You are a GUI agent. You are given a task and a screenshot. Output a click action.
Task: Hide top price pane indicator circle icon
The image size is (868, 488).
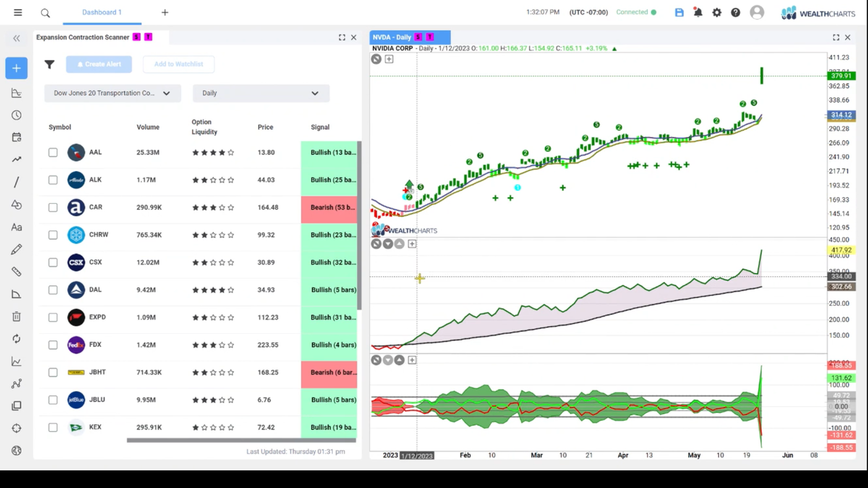click(376, 59)
